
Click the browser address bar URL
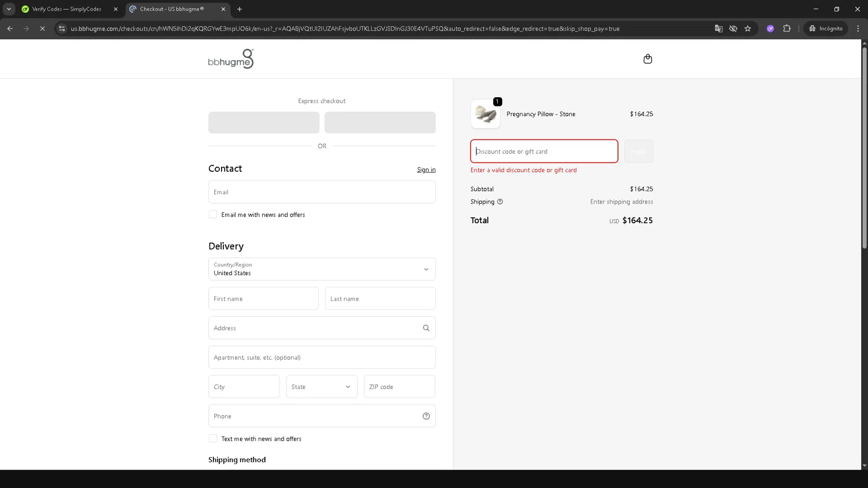click(x=345, y=28)
